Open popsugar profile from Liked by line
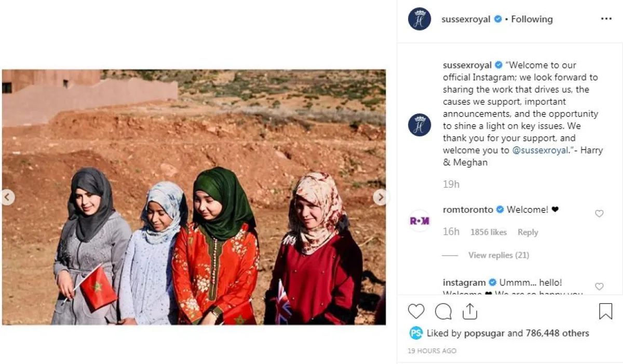The image size is (623, 364). click(484, 333)
